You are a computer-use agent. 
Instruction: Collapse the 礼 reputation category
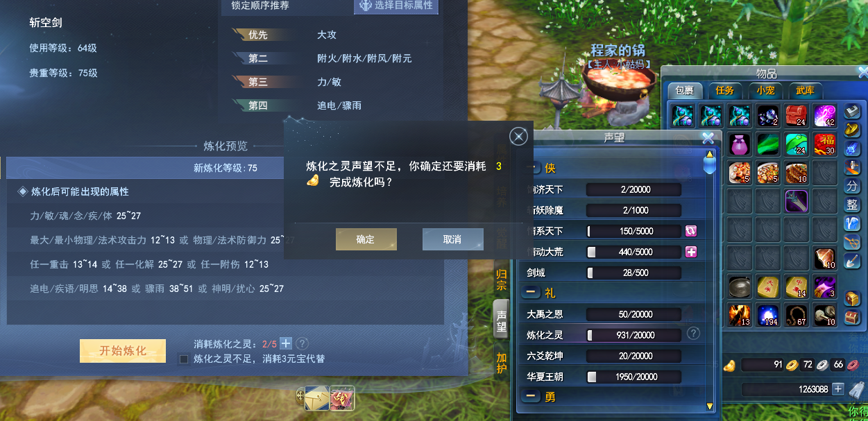533,293
